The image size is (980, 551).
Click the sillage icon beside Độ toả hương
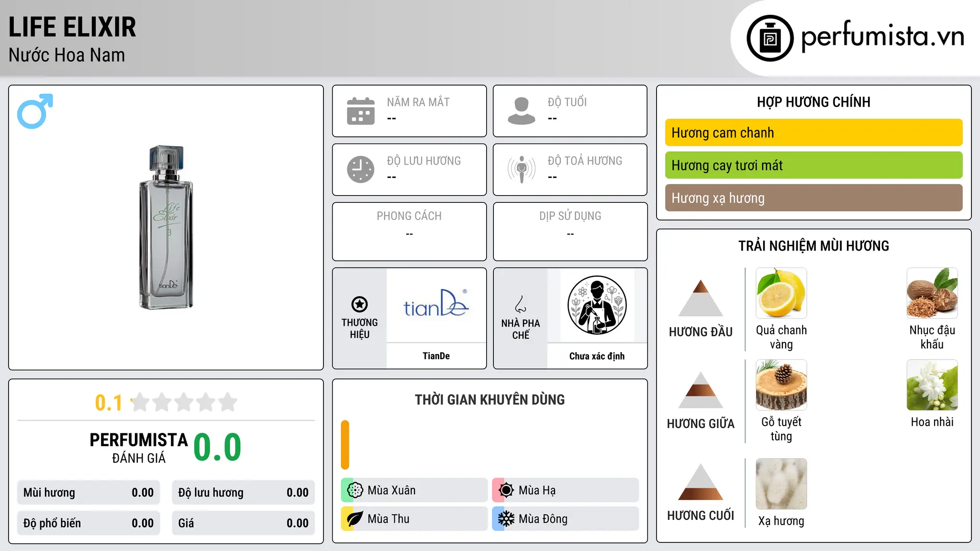coord(522,169)
